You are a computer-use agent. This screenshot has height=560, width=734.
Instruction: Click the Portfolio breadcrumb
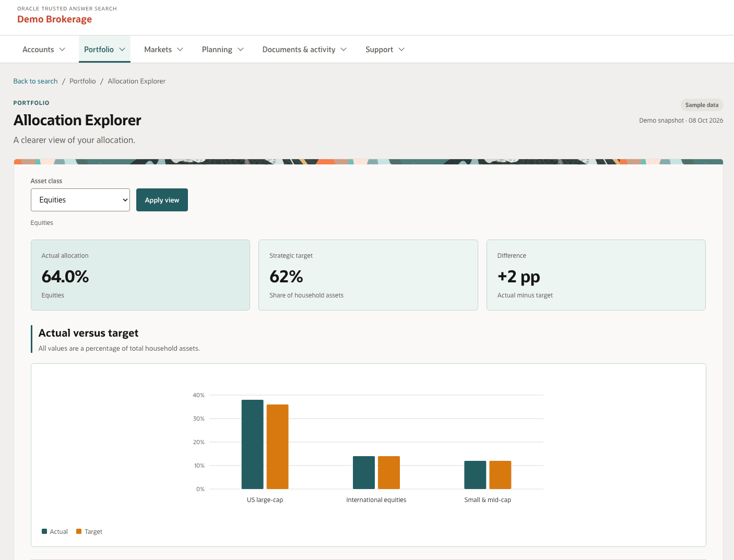pos(82,81)
